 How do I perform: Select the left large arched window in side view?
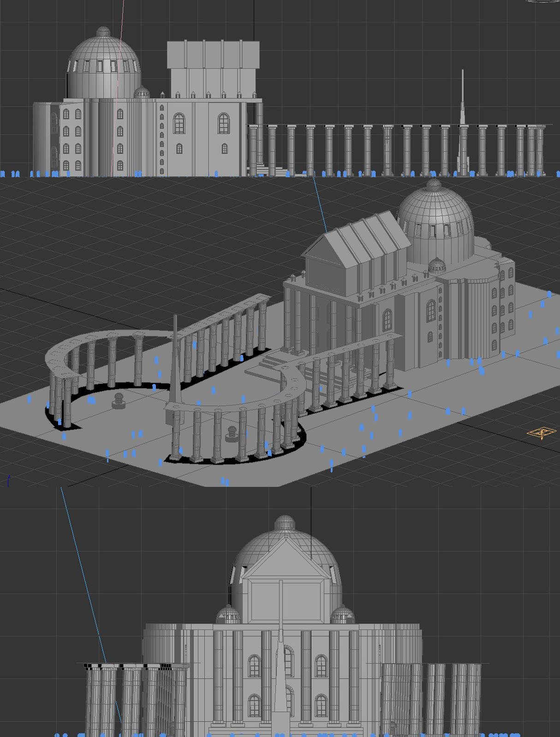(x=179, y=123)
